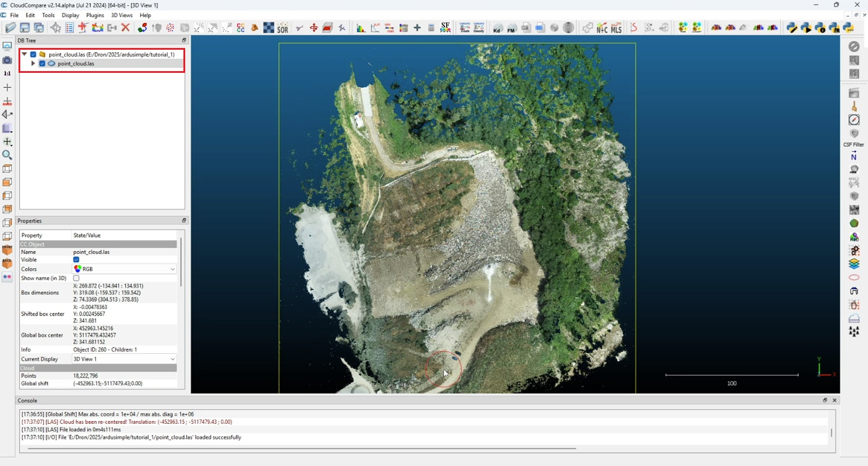Open the Segment scissors tool
868x466 pixels.
[x=299, y=27]
